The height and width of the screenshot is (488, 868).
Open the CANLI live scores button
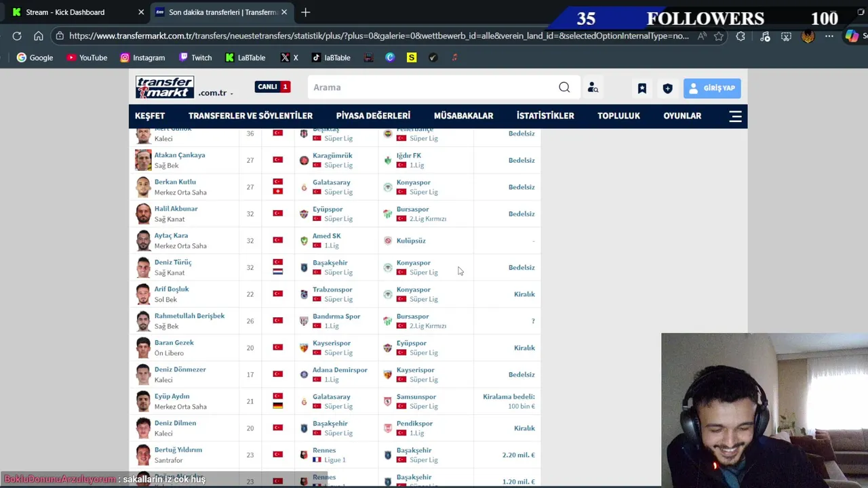click(273, 87)
